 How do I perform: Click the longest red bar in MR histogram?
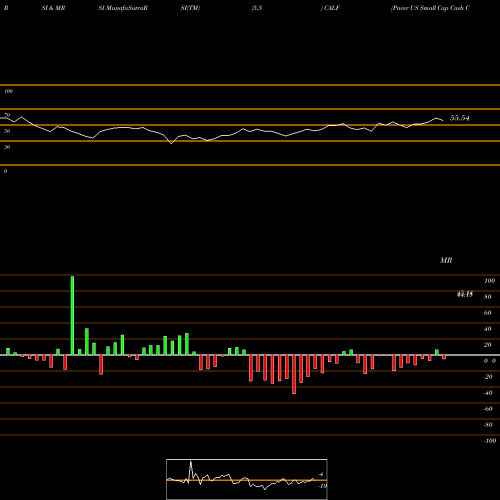(294, 374)
